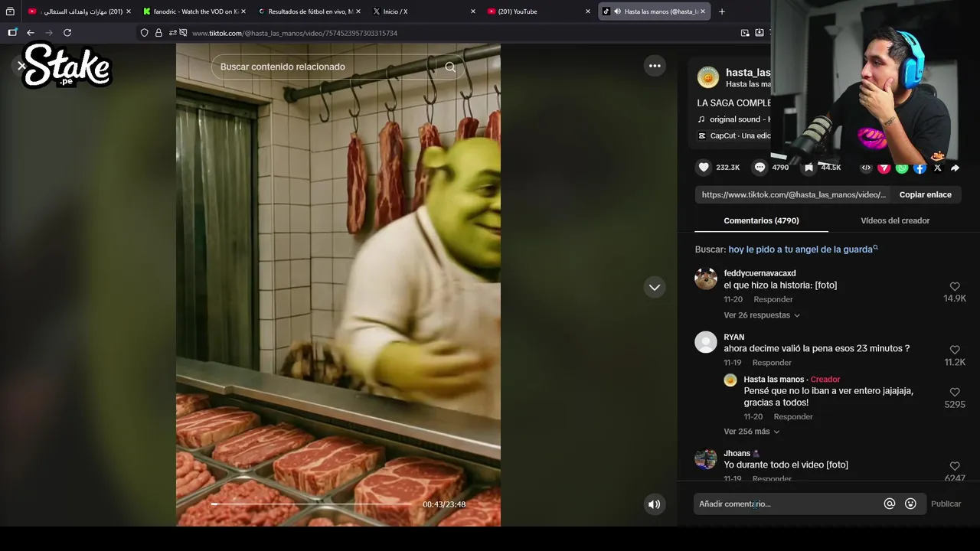
Task: Reply to feddycuernavacaxd's comment
Action: tap(773, 299)
